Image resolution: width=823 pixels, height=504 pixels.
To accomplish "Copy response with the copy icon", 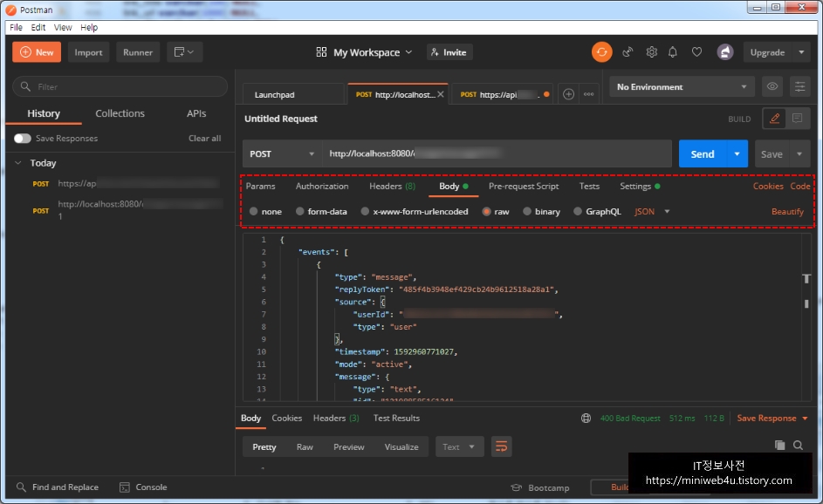I will tap(779, 446).
